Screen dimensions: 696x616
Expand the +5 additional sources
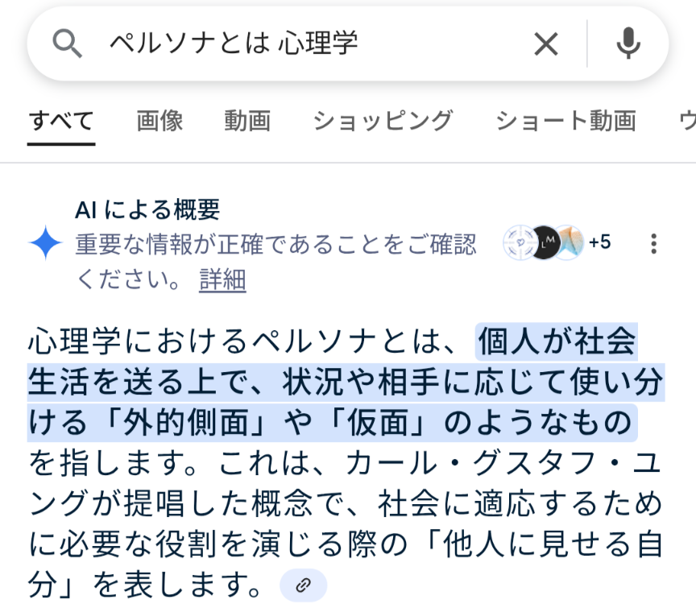(x=599, y=242)
